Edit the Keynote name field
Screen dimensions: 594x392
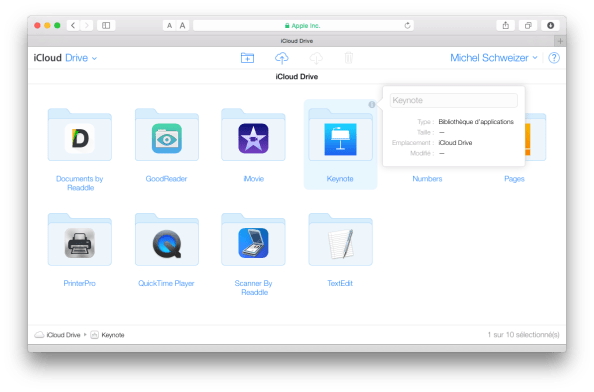point(454,100)
